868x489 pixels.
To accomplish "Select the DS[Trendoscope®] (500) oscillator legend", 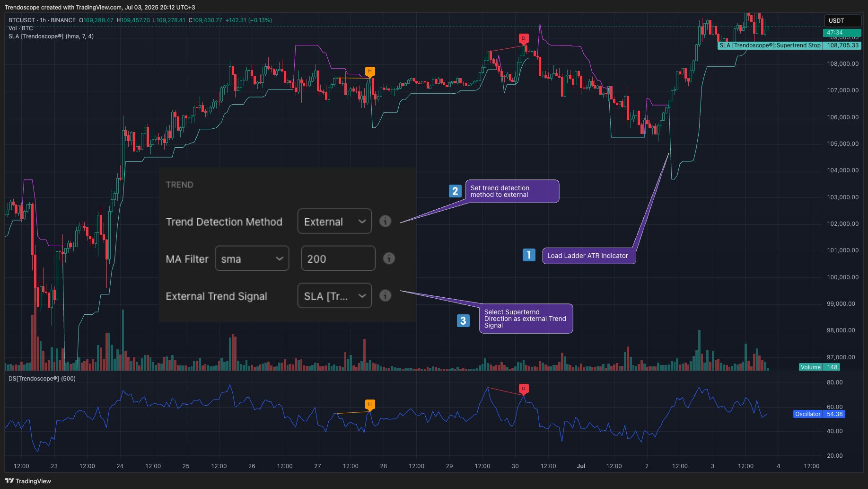I will coord(42,379).
